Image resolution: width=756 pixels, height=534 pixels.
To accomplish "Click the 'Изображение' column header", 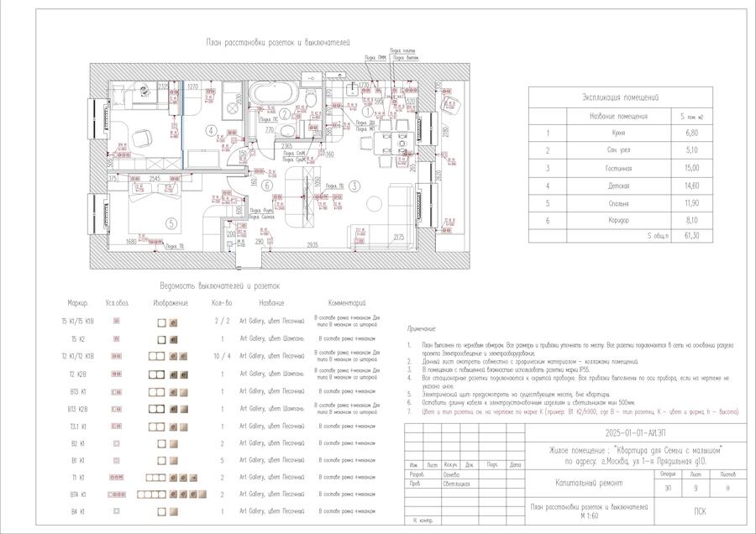I will [x=171, y=303].
